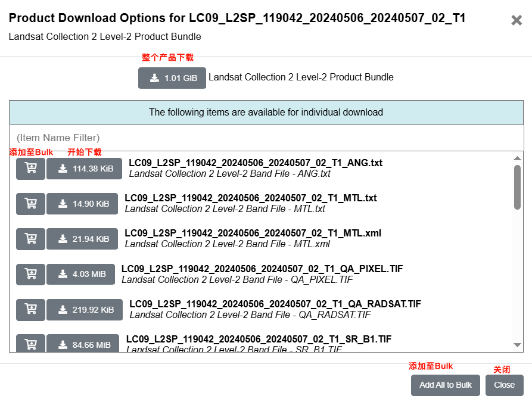Download the 1.01 GiB product bundle
The height and width of the screenshot is (405, 532).
172,78
